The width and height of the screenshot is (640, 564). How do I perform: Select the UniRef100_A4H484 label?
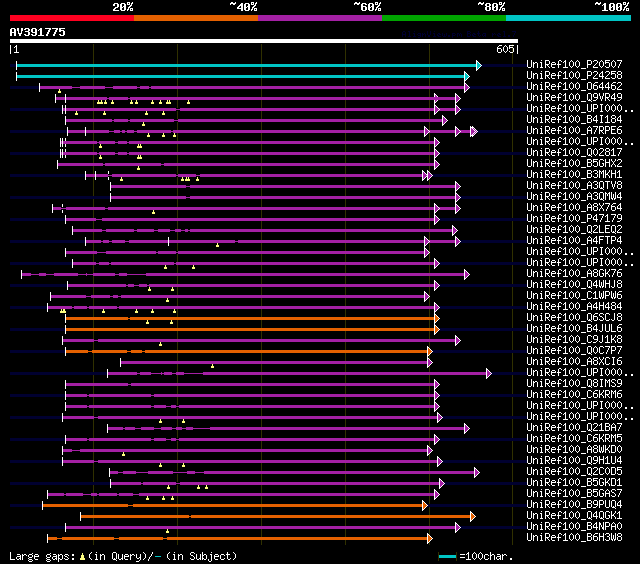tap(574, 306)
